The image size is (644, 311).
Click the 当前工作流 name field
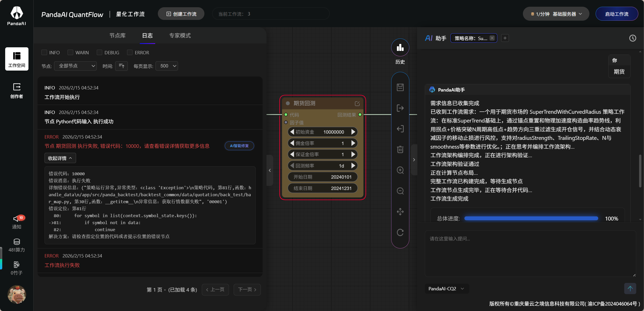click(x=271, y=14)
